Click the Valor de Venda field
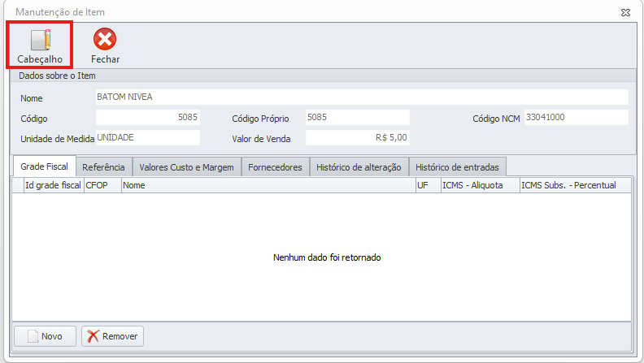 (357, 138)
